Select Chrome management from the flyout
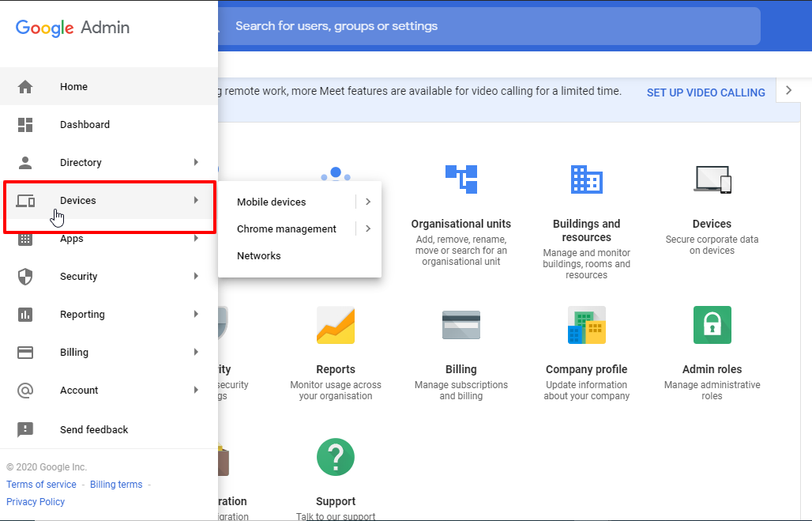This screenshot has height=521, width=812. (x=287, y=229)
